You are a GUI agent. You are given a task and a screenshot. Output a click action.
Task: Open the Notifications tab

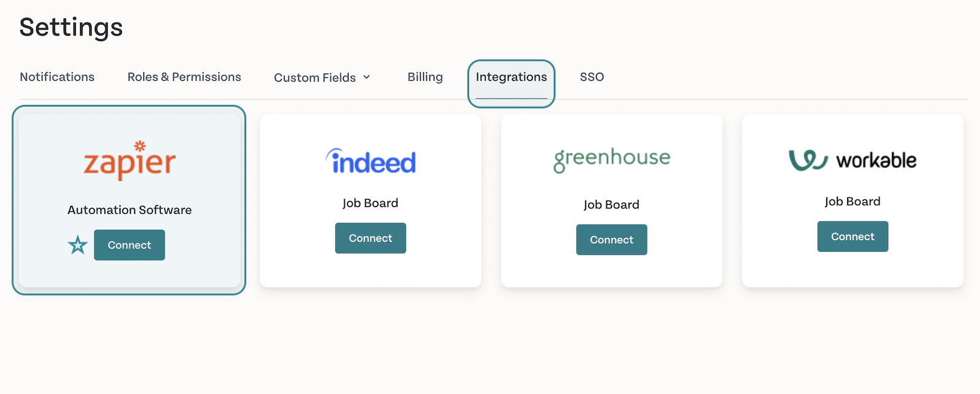tap(57, 77)
